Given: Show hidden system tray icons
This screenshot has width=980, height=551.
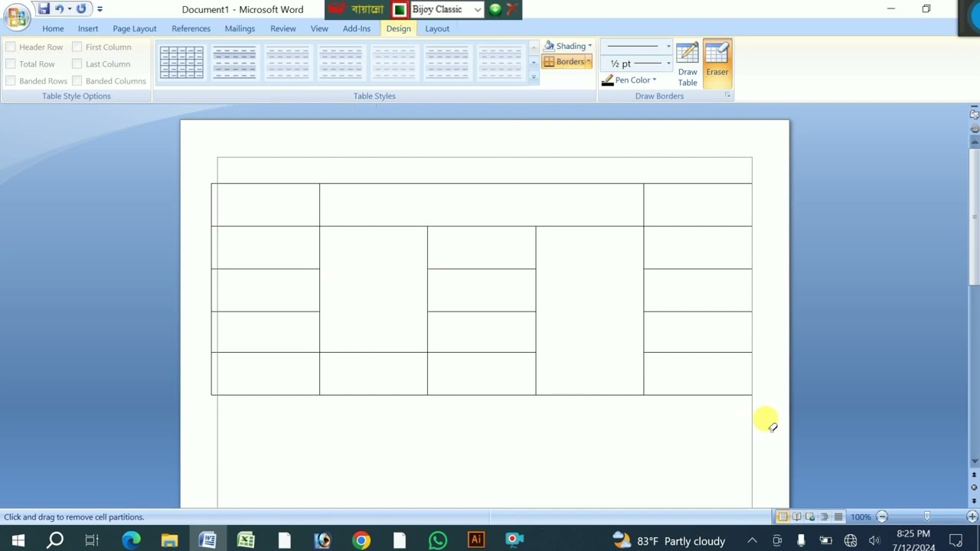Looking at the screenshot, I should point(752,540).
